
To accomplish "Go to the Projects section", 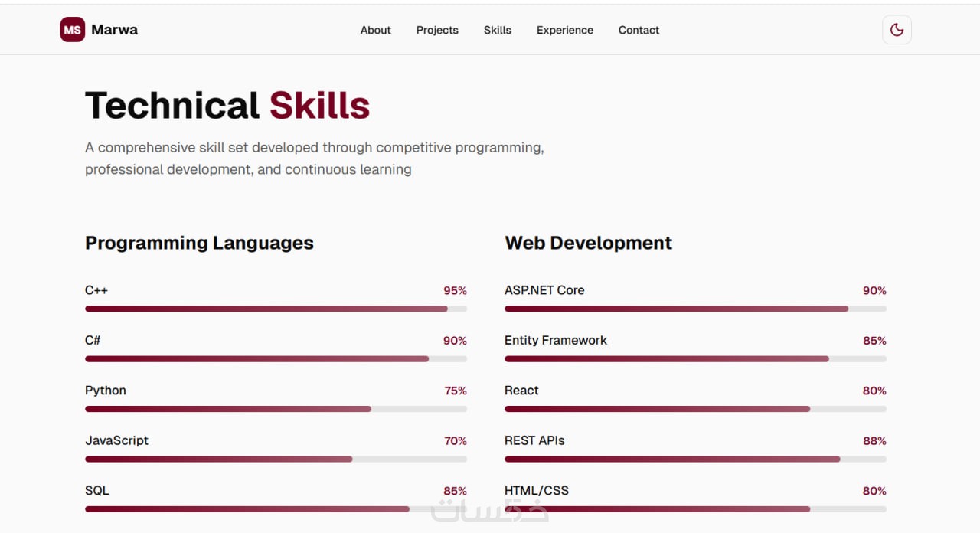I will [437, 30].
